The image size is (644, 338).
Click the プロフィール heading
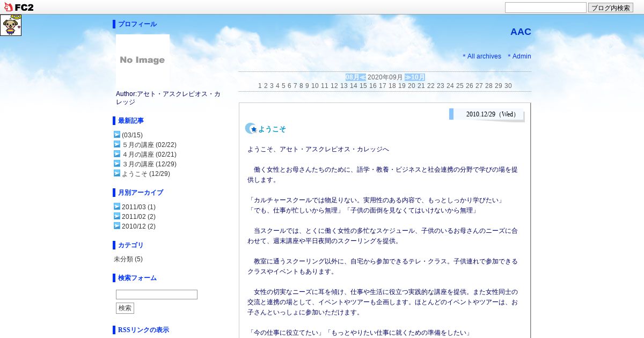pyautogui.click(x=137, y=24)
